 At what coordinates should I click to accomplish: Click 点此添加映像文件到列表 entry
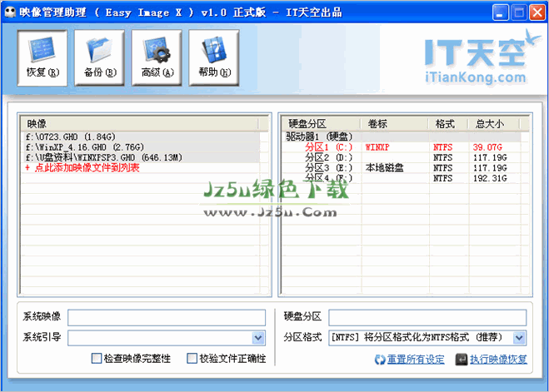pyautogui.click(x=82, y=168)
